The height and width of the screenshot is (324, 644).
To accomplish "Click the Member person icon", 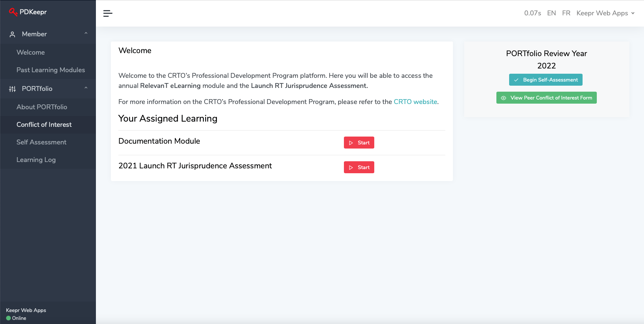I will click(x=12, y=34).
